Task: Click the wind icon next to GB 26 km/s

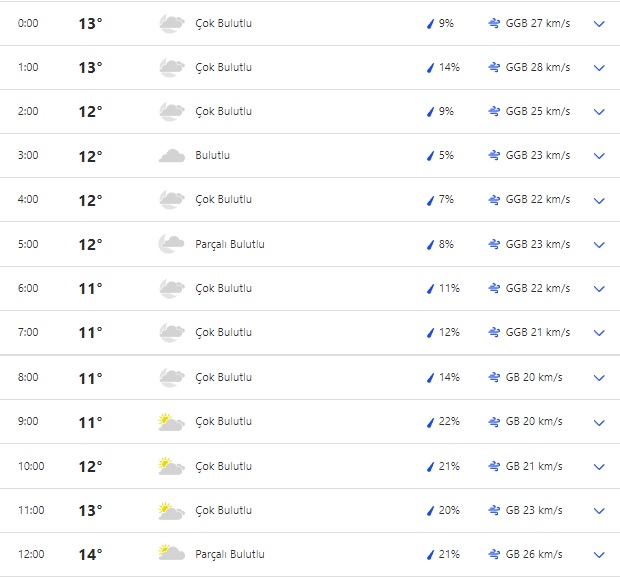Action: (x=494, y=554)
